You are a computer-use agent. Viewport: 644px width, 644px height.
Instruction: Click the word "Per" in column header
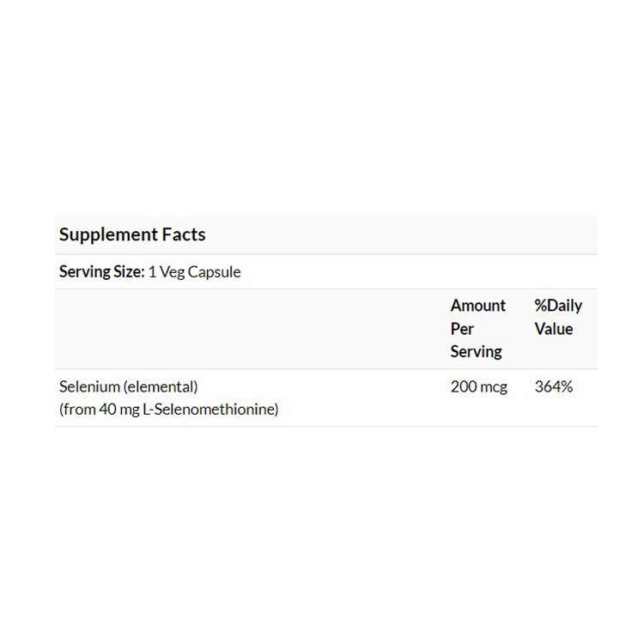[x=462, y=329]
